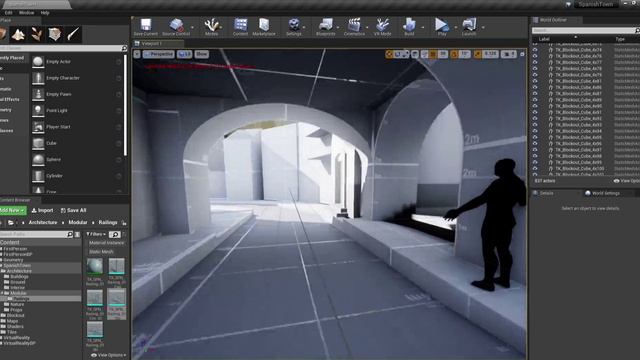Image resolution: width=640 pixels, height=360 pixels.
Task: Click the Save All button
Action: [73, 210]
